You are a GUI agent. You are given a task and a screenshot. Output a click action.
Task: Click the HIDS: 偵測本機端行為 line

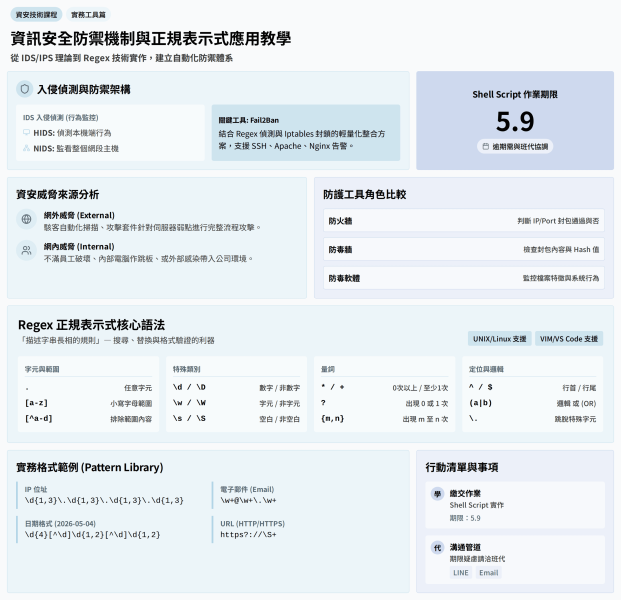(x=72, y=133)
